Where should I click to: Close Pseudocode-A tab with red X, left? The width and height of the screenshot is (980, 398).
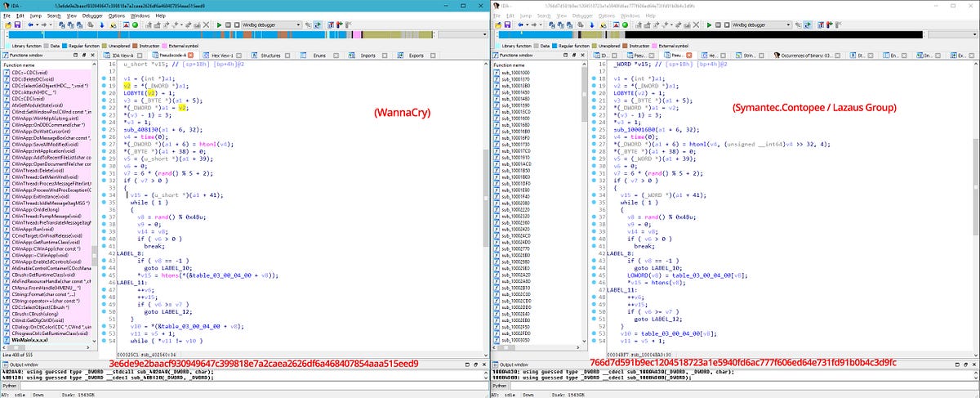coord(190,56)
